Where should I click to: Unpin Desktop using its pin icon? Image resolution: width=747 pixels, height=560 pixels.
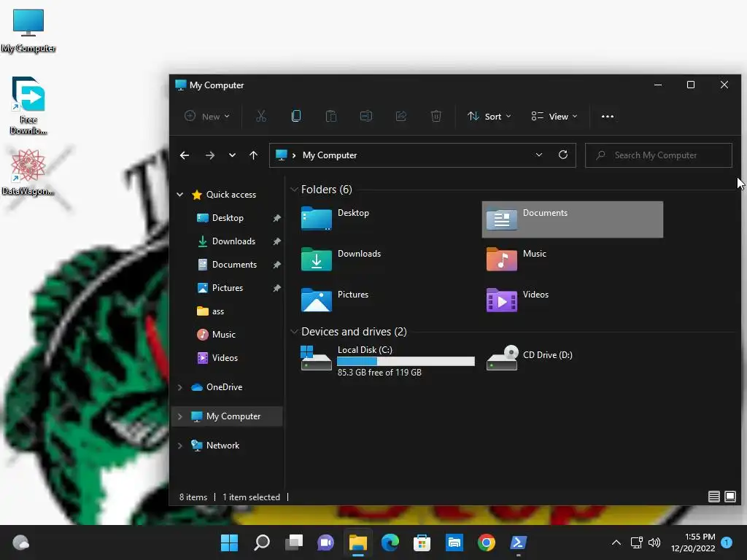click(x=276, y=218)
